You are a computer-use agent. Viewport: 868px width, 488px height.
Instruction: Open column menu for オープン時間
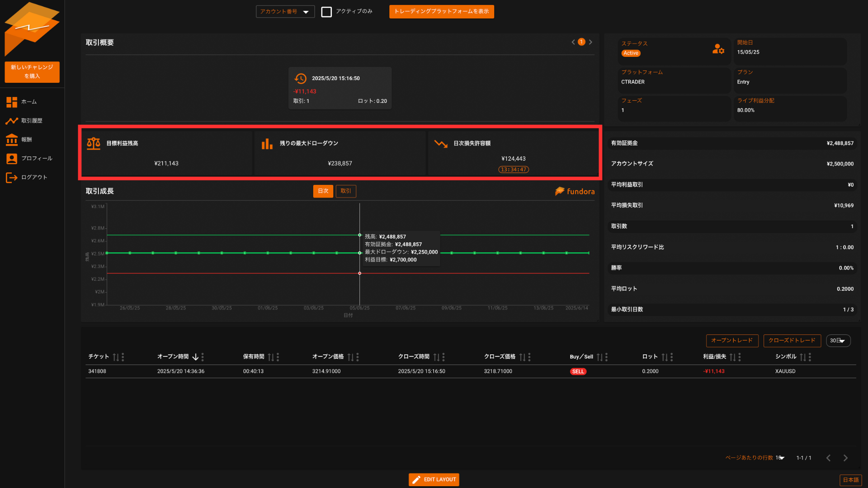(203, 357)
